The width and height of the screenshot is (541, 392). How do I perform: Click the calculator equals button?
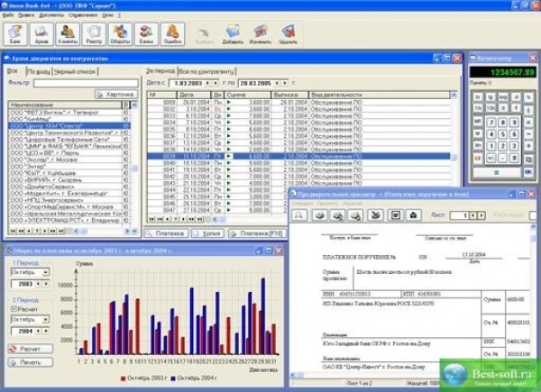pyautogui.click(x=497, y=172)
